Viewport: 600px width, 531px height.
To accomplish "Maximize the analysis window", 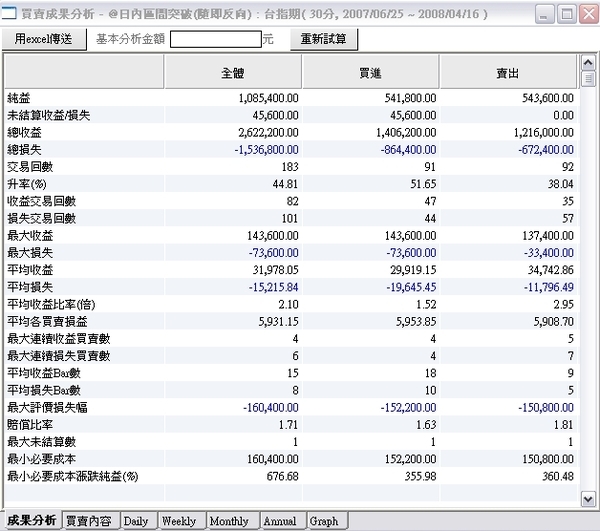I will 567,14.
